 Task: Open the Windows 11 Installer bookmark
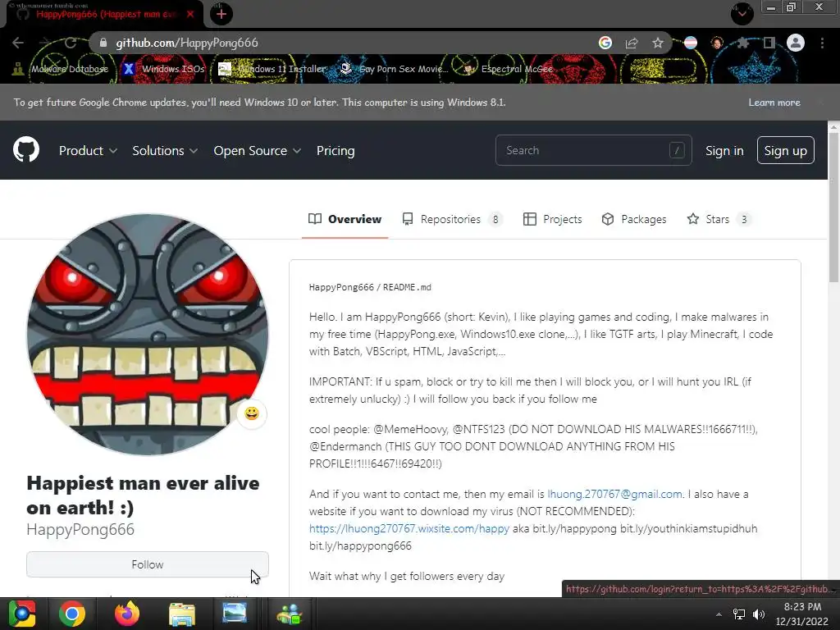[x=272, y=69]
